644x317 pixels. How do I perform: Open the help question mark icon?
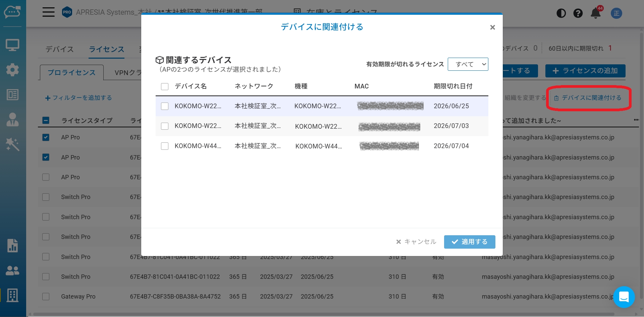tap(578, 13)
